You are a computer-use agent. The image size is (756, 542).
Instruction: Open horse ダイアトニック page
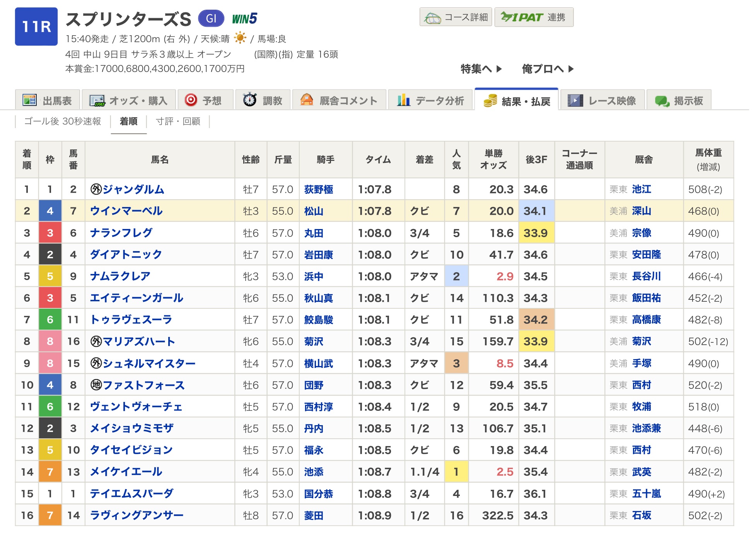tap(126, 255)
